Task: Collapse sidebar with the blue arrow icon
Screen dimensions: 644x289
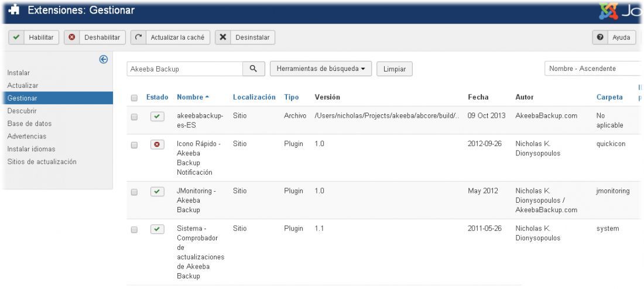Action: click(104, 59)
